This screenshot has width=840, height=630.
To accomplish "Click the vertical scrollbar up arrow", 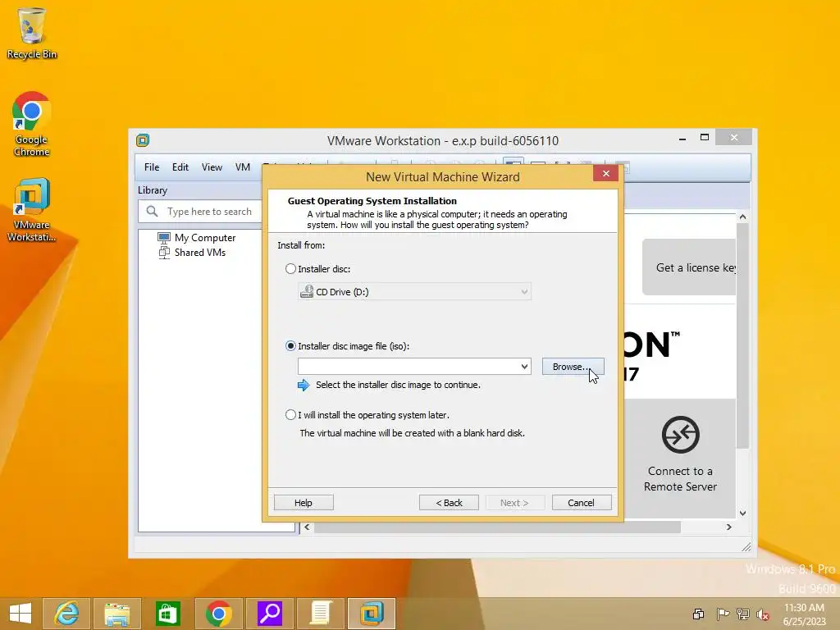I will [x=742, y=217].
